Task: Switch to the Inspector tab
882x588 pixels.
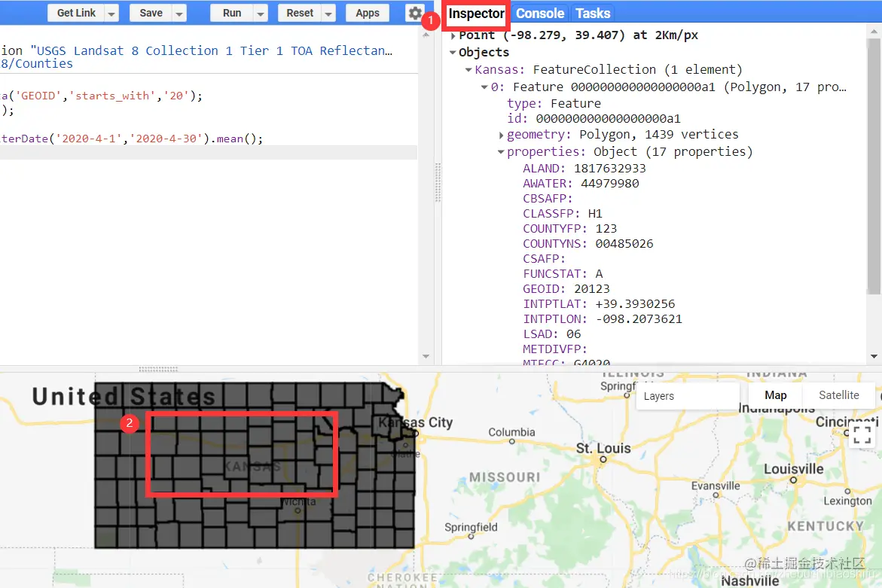Action: coord(476,14)
